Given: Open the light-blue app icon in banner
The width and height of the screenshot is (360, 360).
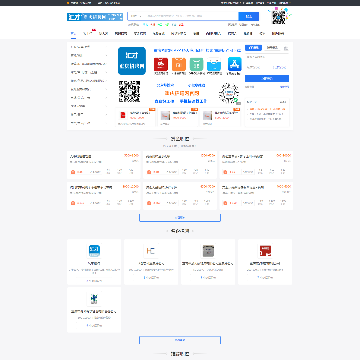Looking at the screenshot, I should pos(214,64).
